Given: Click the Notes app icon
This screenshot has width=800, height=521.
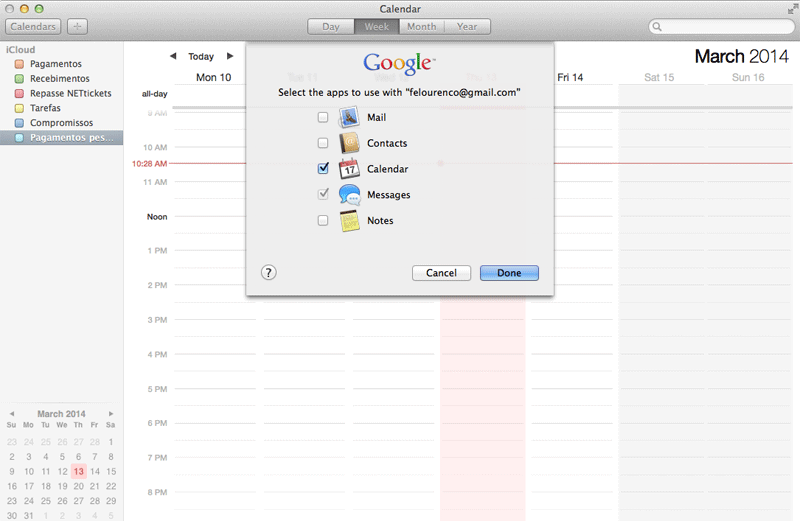Looking at the screenshot, I should point(349,221).
